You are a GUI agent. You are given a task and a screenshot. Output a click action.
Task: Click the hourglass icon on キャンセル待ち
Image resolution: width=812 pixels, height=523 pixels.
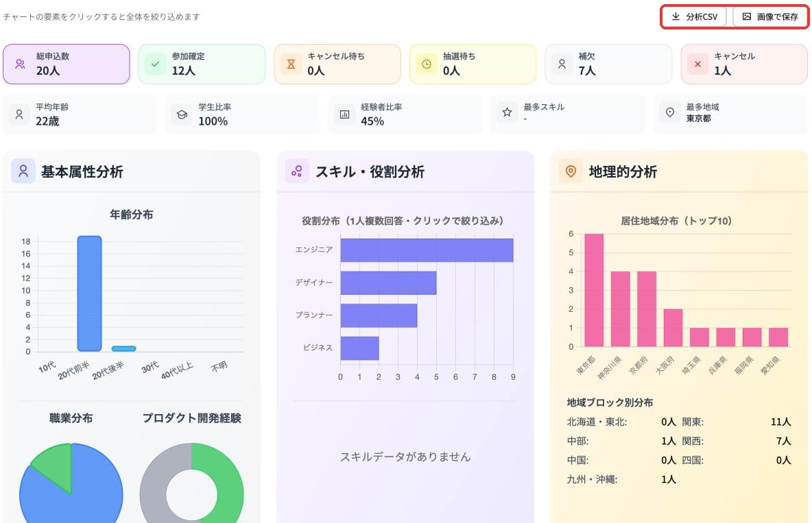[291, 64]
